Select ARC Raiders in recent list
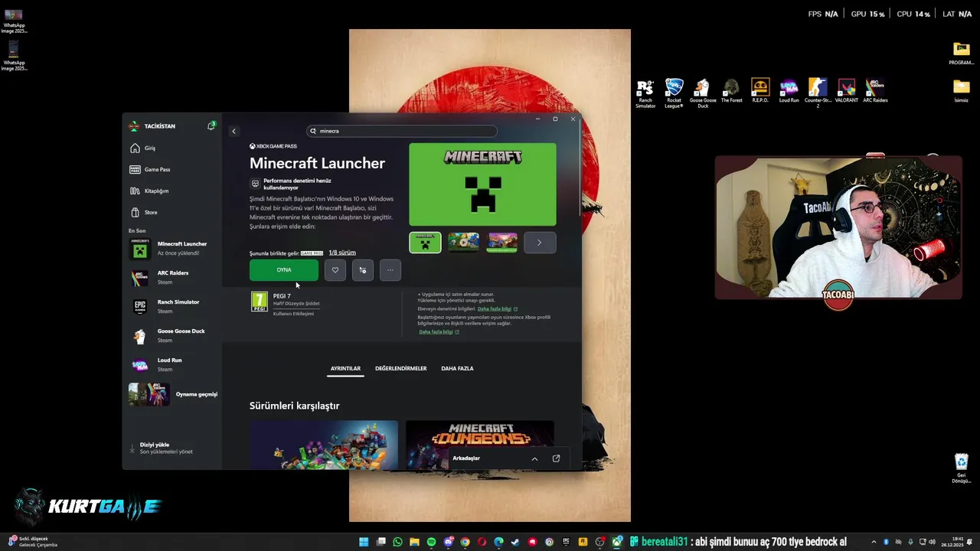 point(173,278)
